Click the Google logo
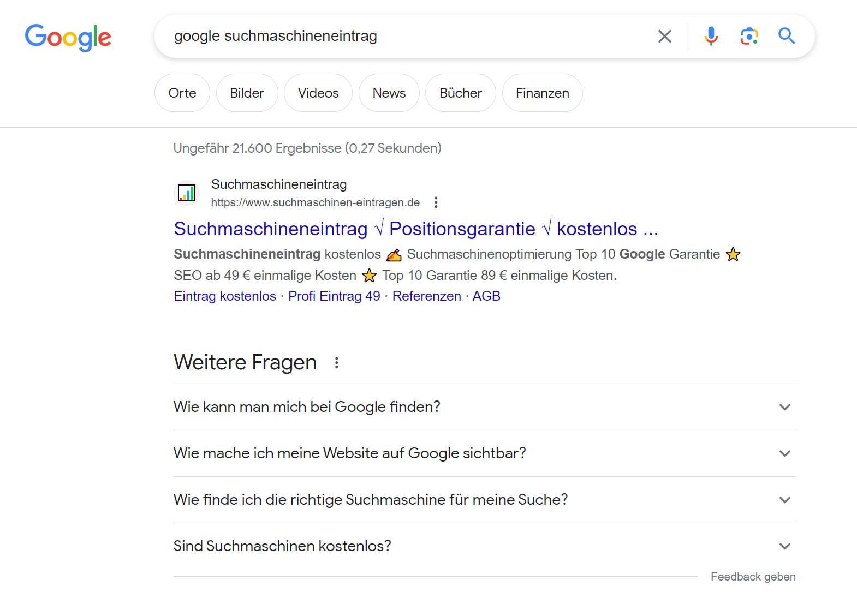Screen dimensions: 857x616 click(68, 37)
